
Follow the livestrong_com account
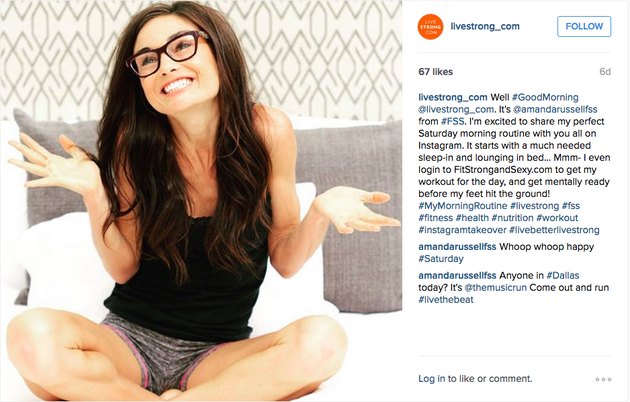click(x=584, y=27)
